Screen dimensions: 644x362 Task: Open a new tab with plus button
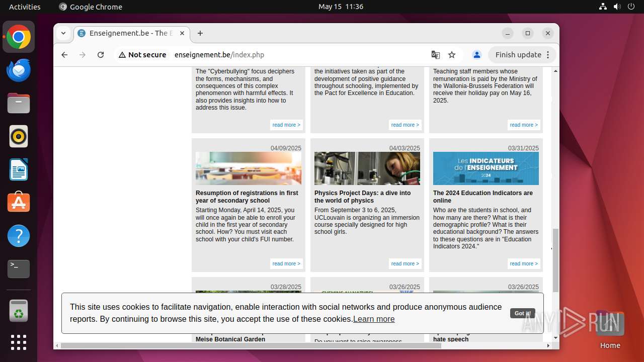[x=200, y=33]
